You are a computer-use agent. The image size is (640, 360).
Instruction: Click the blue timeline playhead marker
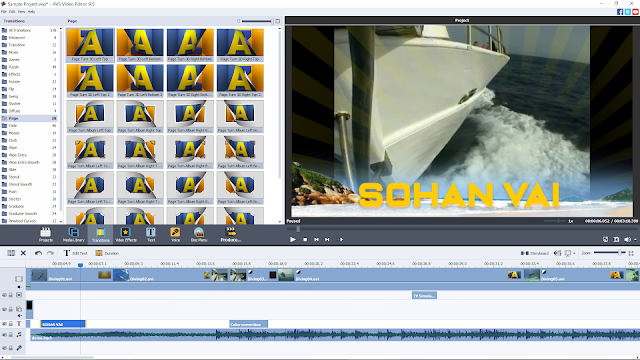80,265
